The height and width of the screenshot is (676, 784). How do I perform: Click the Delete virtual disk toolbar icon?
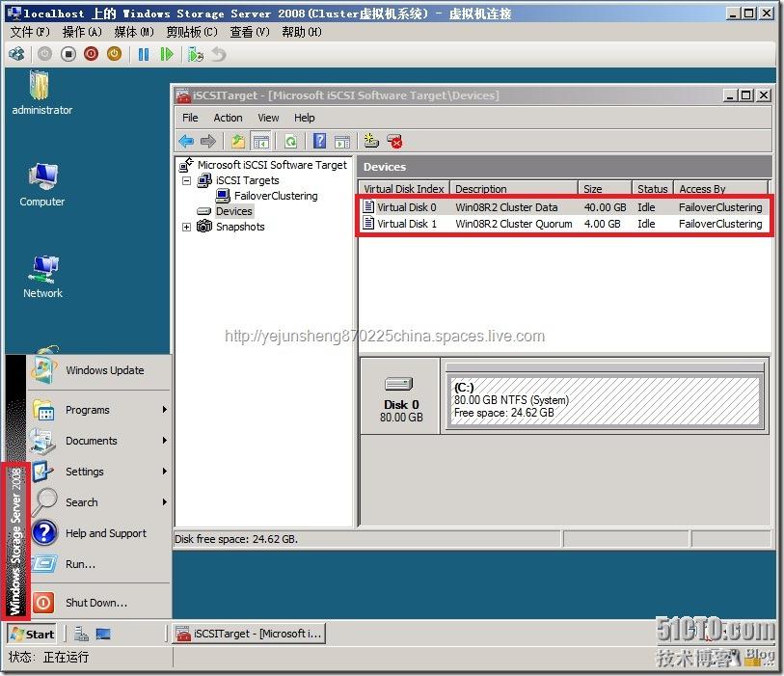(394, 142)
